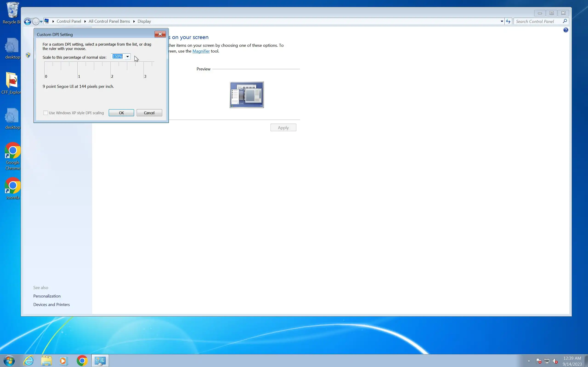This screenshot has height=367, width=588.
Task: Open Internet Explorer from the taskbar
Action: click(29, 361)
